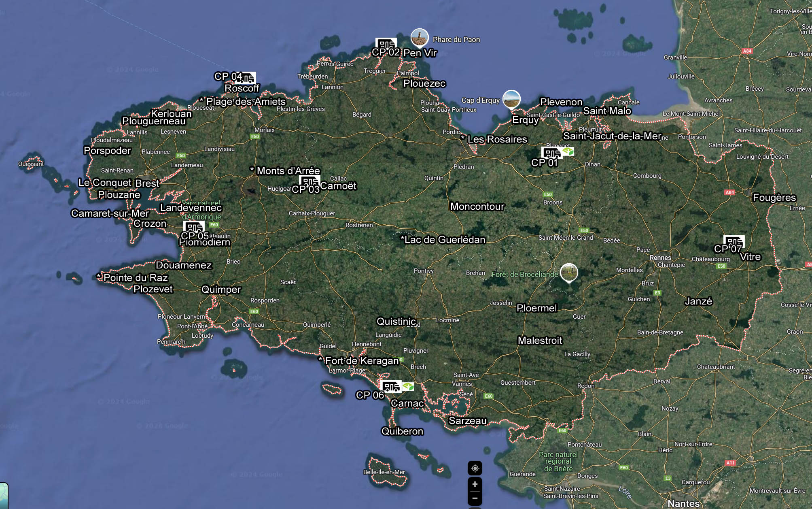The width and height of the screenshot is (812, 509).
Task: Open the Cap d'Erquy photo pin
Action: click(511, 99)
